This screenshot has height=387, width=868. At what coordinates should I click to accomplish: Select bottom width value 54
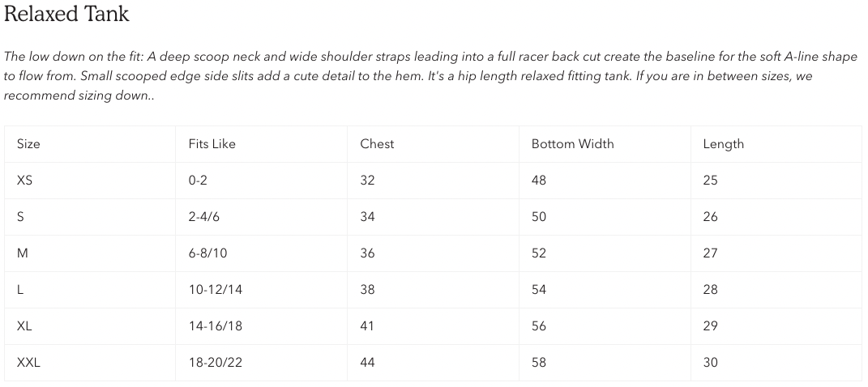[539, 290]
